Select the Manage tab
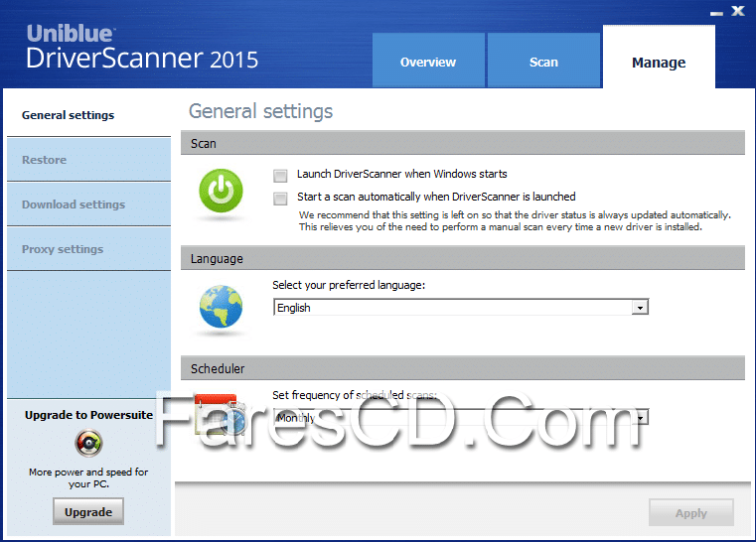 tap(659, 57)
